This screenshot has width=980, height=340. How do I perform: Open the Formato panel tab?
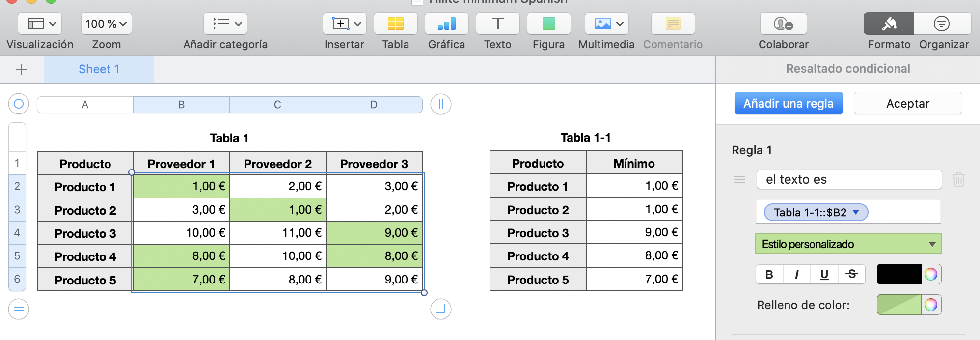(889, 24)
